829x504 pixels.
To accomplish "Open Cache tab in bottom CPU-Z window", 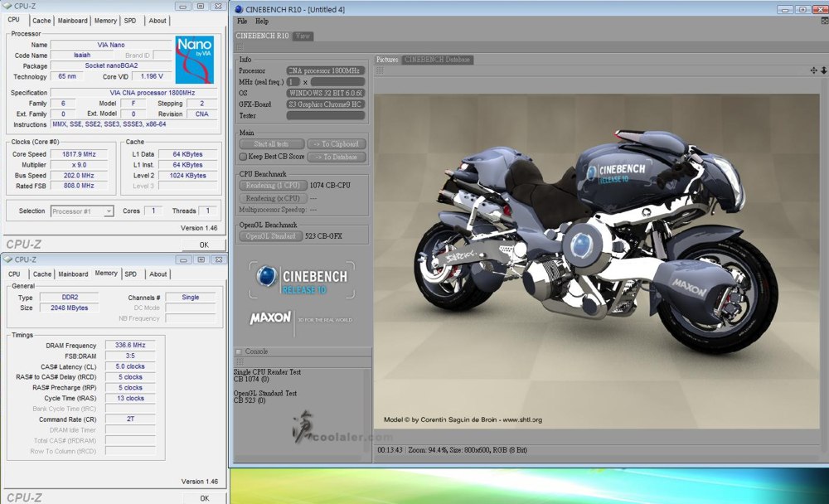I will point(41,274).
